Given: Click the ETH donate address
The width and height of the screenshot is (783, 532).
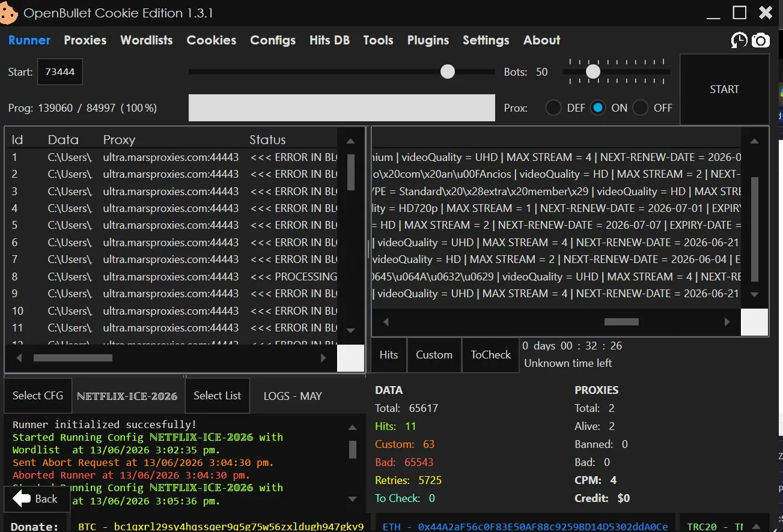Looking at the screenshot, I should point(525,527).
